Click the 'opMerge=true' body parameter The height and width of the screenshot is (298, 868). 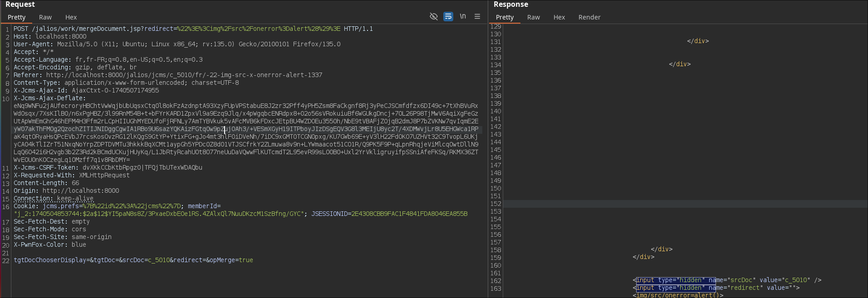(231, 260)
